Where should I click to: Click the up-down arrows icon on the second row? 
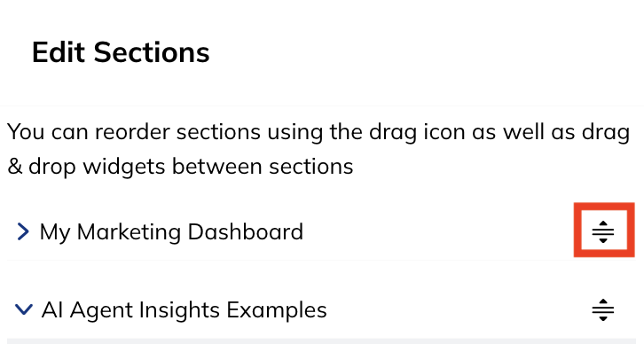pos(603,310)
